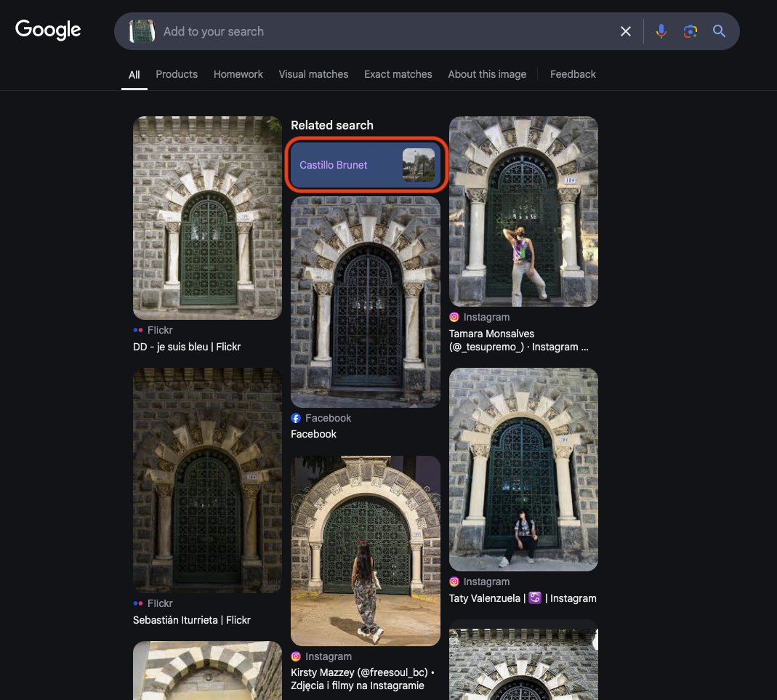Open the About this image tab
The width and height of the screenshot is (777, 700).
tap(487, 74)
